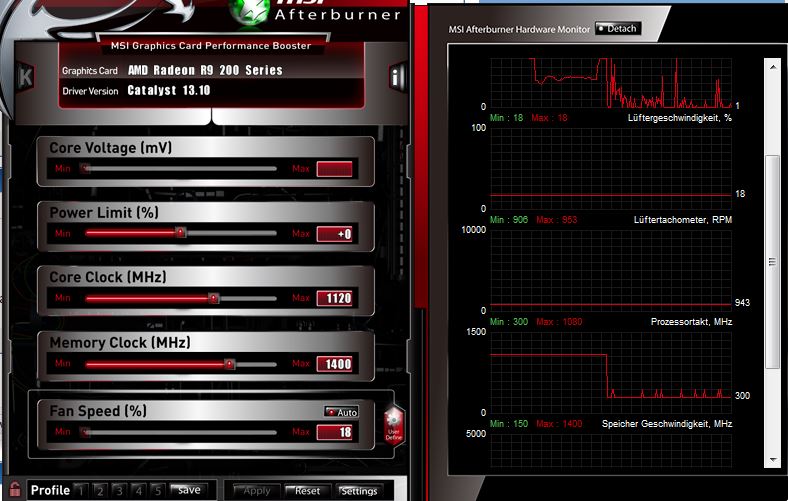Click the monitor scrollbar up arrow
Viewport: 788px width, 501px height.
pyautogui.click(x=772, y=67)
